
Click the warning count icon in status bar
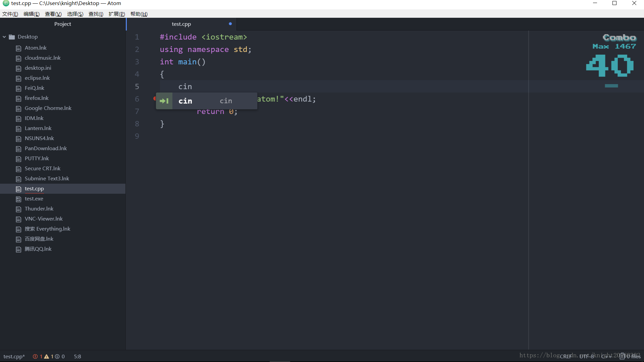click(46, 356)
